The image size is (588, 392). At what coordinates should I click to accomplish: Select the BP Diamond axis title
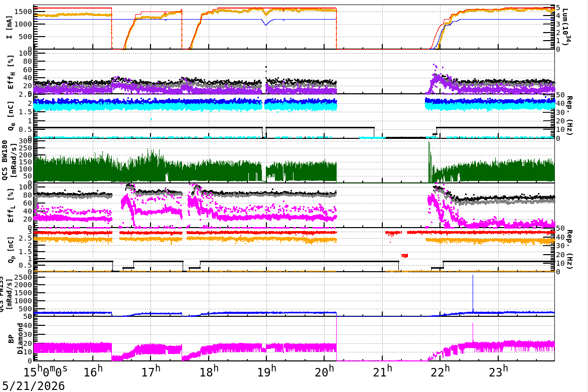tap(16, 339)
